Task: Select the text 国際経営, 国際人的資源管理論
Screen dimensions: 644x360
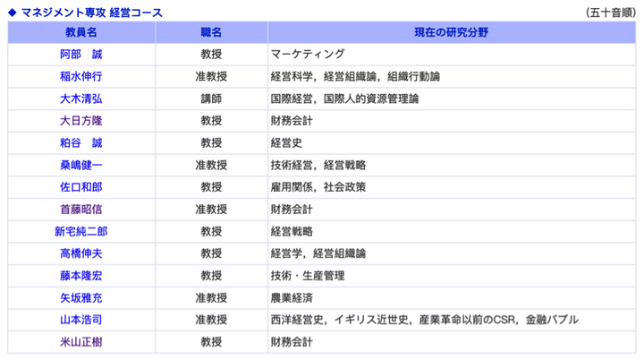Action: [x=344, y=99]
